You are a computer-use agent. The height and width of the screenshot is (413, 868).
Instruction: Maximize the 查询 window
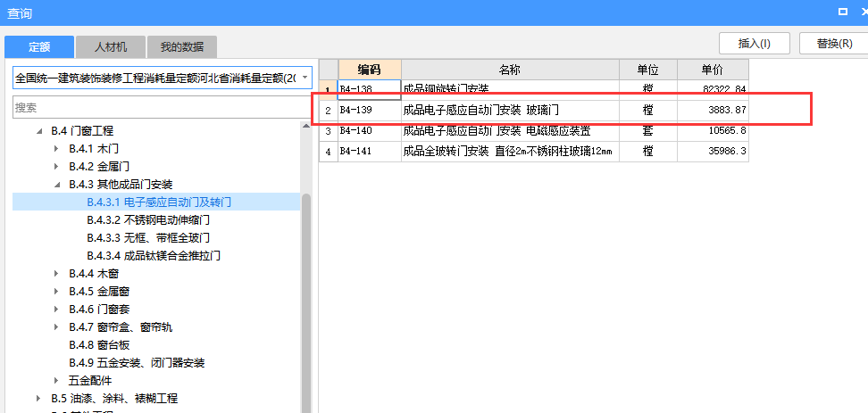(843, 12)
